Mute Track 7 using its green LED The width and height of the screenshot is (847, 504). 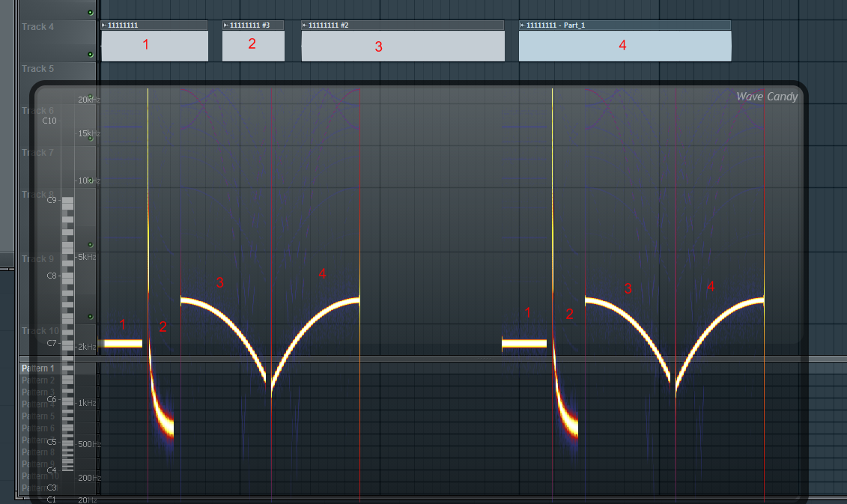[90, 181]
